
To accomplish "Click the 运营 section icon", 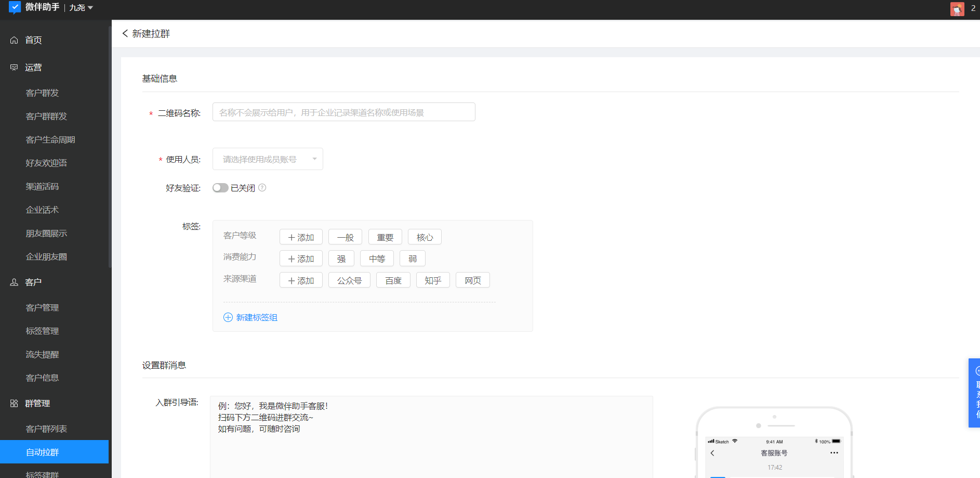I will [14, 68].
